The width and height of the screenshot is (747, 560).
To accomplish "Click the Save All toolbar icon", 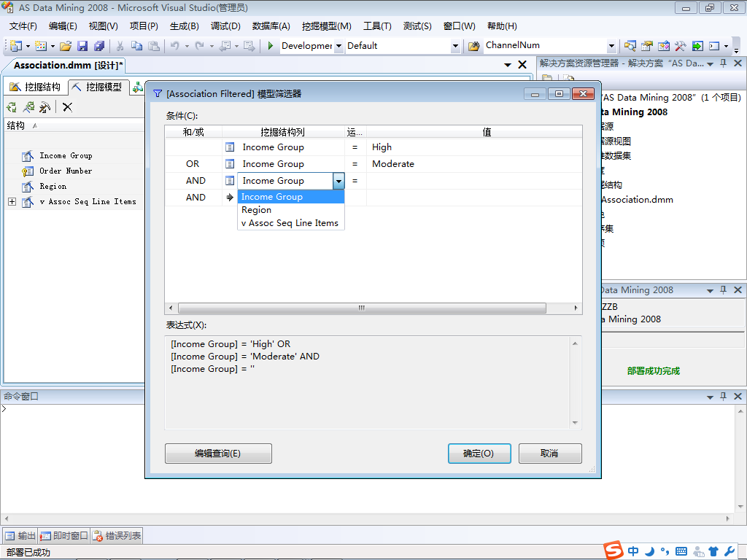I will (99, 46).
